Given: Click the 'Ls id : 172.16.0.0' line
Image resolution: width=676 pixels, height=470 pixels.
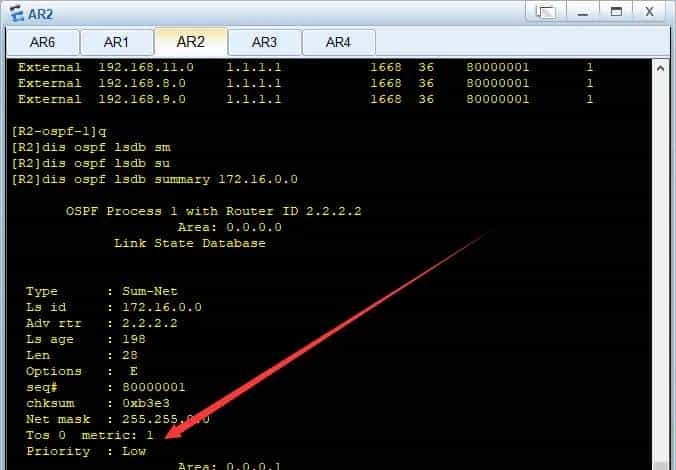Looking at the screenshot, I should click(113, 307).
